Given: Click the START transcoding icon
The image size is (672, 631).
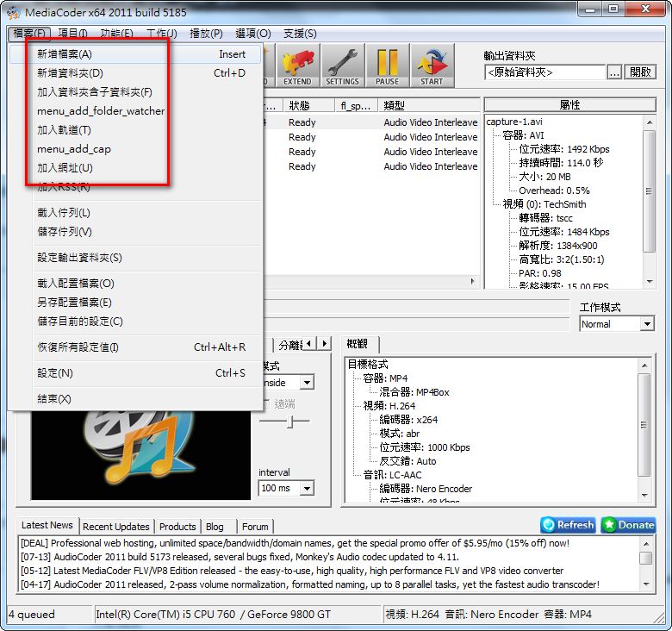Looking at the screenshot, I should [432, 66].
